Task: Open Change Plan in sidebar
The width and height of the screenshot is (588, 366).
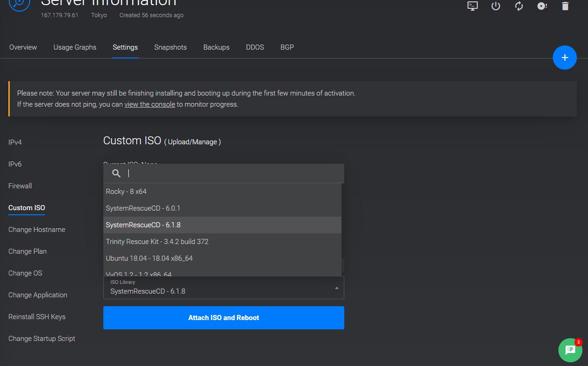Action: (28, 251)
